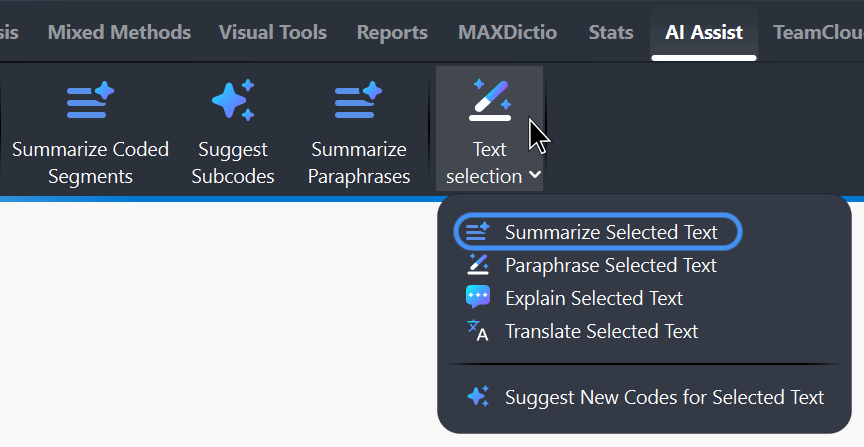Click the Summarize Coded Segments icon
This screenshot has height=447, width=864.
tap(90, 100)
